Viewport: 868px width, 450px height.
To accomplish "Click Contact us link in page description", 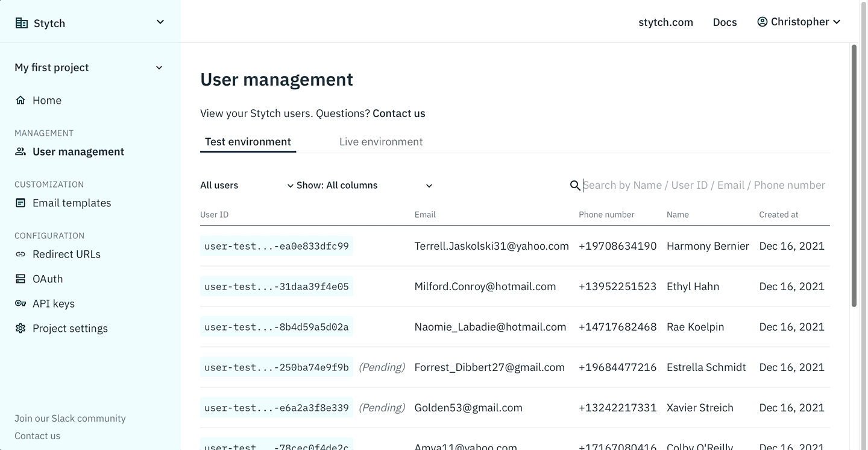I will point(398,113).
